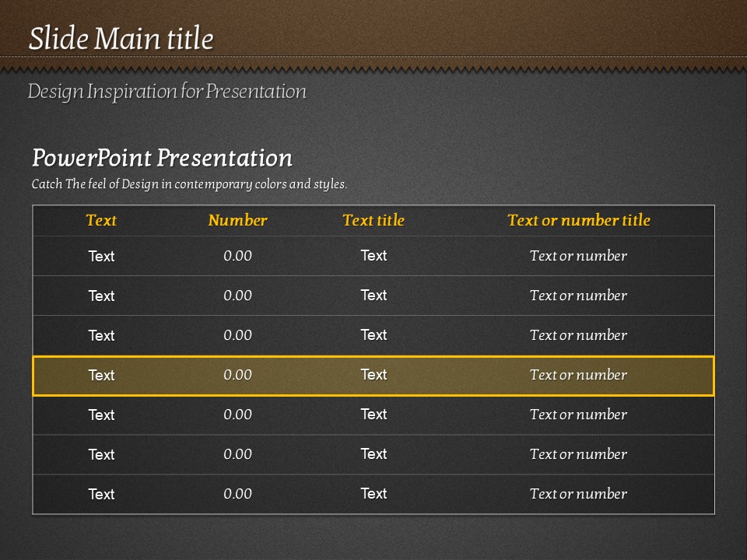Viewport: 747px width, 560px height.
Task: Select the "Design Inspiration for Presentation" subtitle
Action: [x=167, y=92]
